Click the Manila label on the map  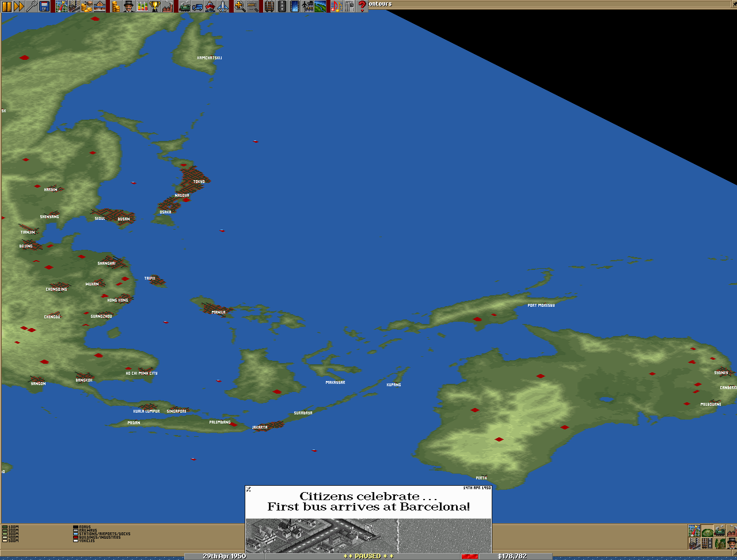(x=218, y=313)
